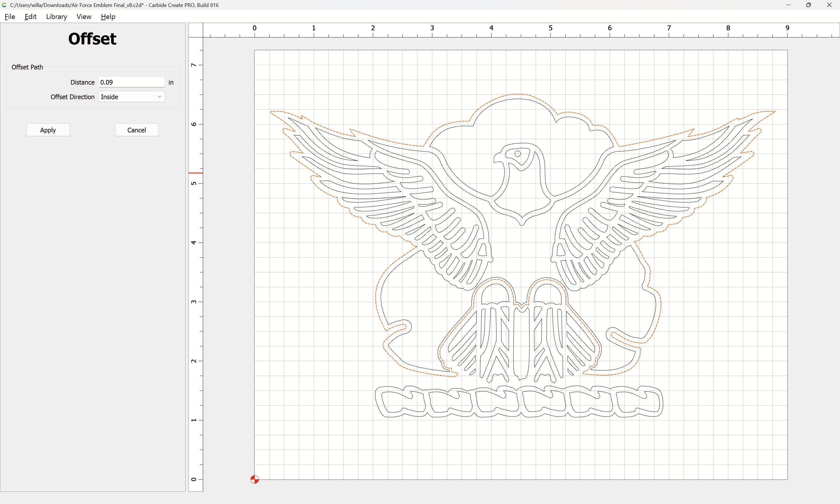The width and height of the screenshot is (840, 504).
Task: Open the Edit menu
Action: pos(30,17)
